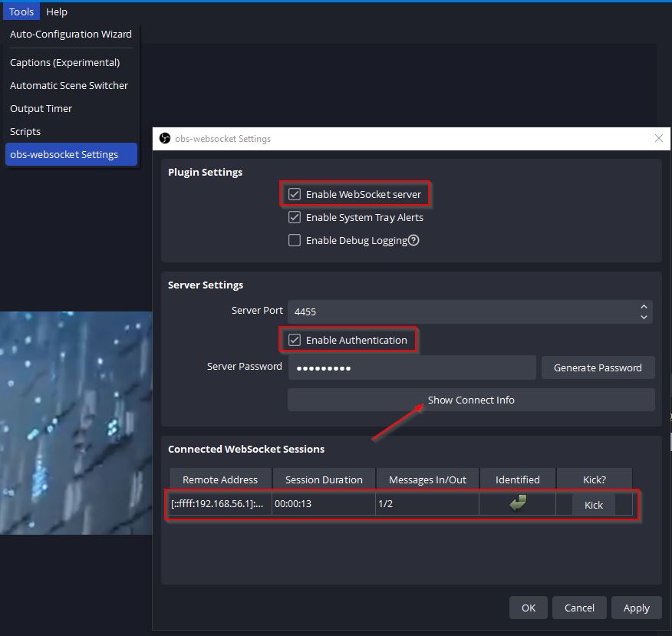Click Debug Logging help question icon

click(413, 240)
